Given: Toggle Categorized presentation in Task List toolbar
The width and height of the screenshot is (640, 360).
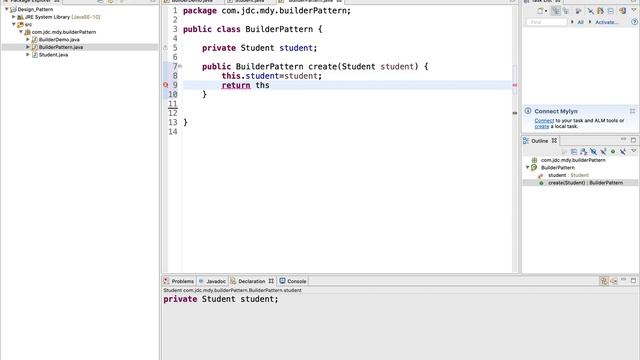Looking at the screenshot, I should [556, 11].
